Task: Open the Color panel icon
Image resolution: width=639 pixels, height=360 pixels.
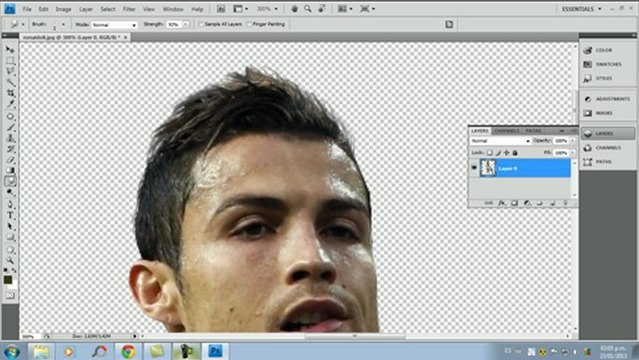Action: coord(587,50)
